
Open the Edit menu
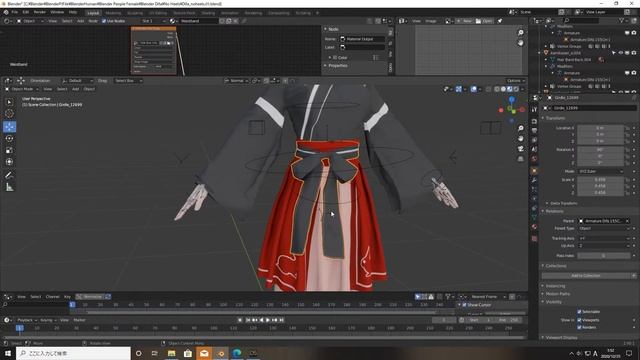click(26, 12)
